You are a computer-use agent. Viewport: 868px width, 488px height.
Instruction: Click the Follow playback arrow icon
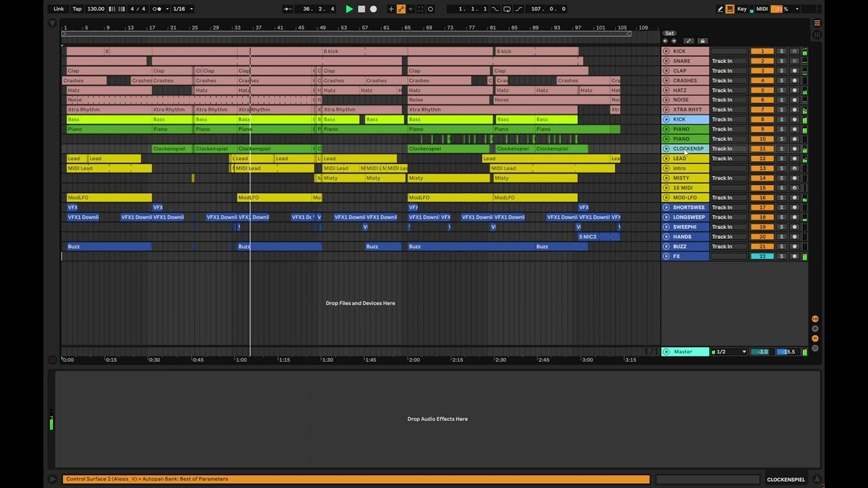pyautogui.click(x=288, y=9)
